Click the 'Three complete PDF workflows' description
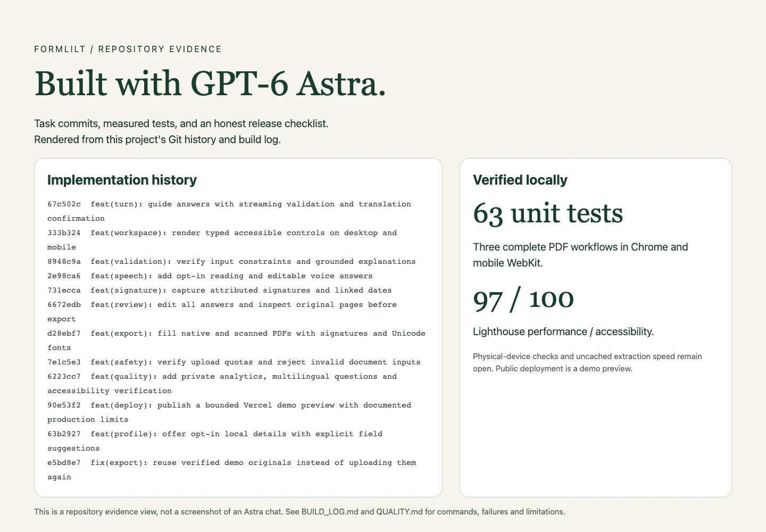This screenshot has width=766, height=532. (580, 255)
